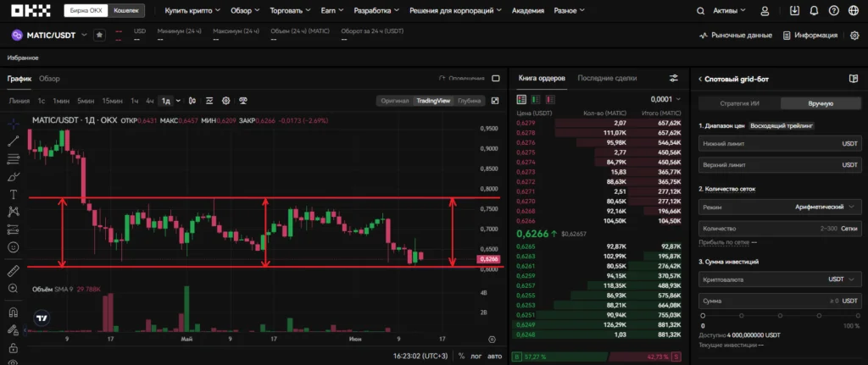868x365 pixels.
Task: Click the balance scale compare icon
Action: click(x=242, y=101)
